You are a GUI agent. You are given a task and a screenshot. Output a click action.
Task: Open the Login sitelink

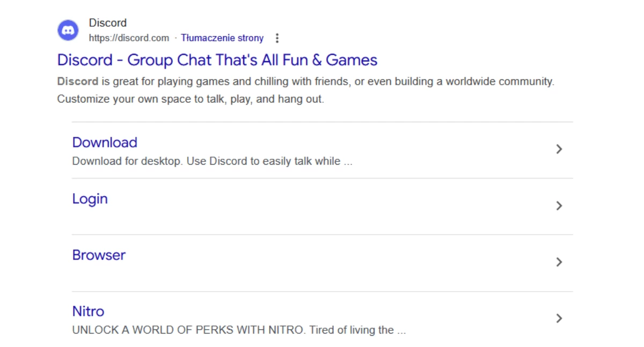pos(90,199)
